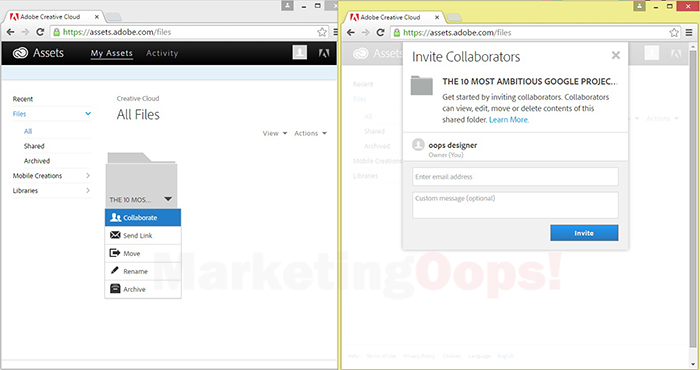
Task: Click the oops designer avatar icon
Action: click(418, 145)
